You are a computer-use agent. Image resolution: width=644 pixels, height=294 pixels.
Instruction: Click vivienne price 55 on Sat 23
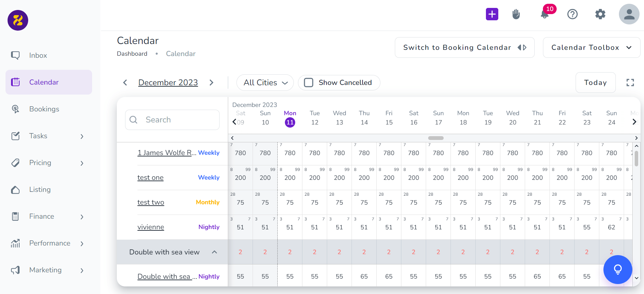(x=587, y=227)
